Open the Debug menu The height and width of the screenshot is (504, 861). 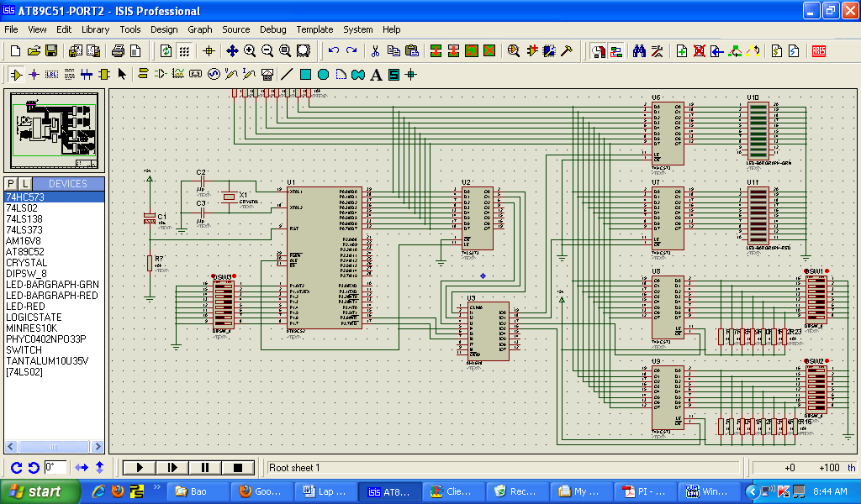click(x=273, y=29)
